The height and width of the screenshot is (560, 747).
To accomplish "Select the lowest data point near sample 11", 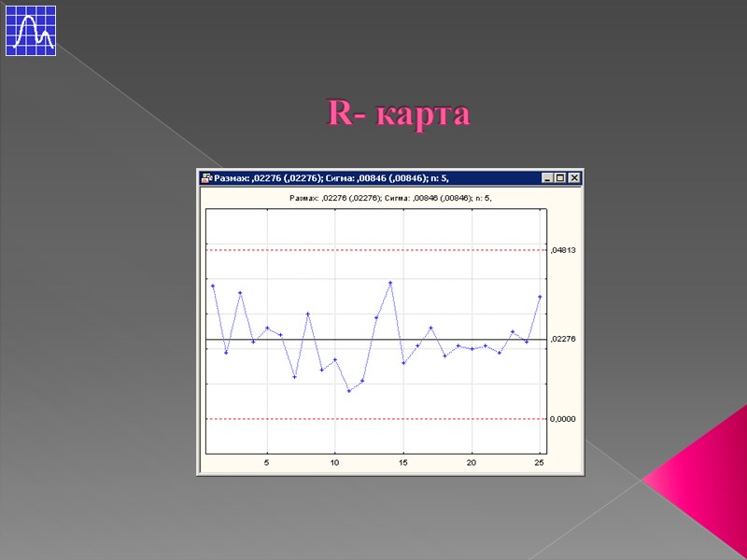I will point(348,391).
